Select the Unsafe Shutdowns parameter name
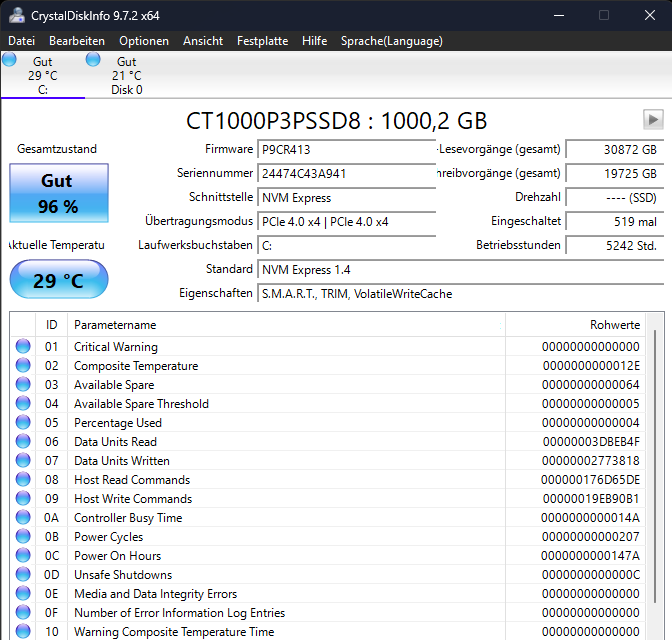 [123, 574]
